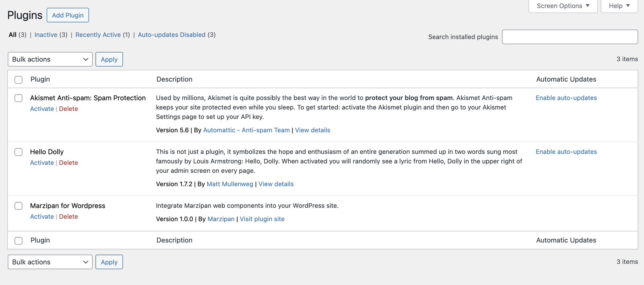Focus the Search installed plugins field
This screenshot has height=285, width=644.
570,37
